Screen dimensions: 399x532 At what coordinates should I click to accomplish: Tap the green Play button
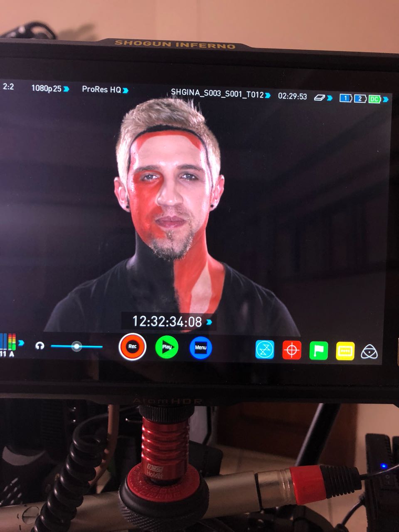point(167,347)
